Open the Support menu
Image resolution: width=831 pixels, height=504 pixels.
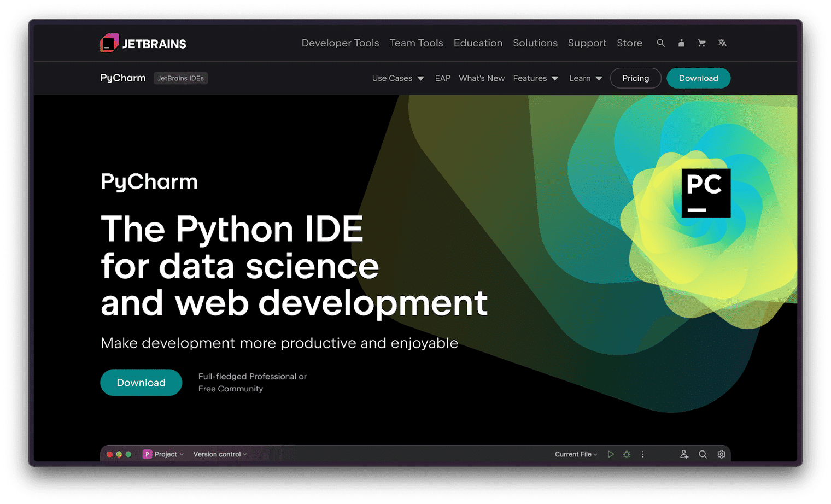(587, 43)
